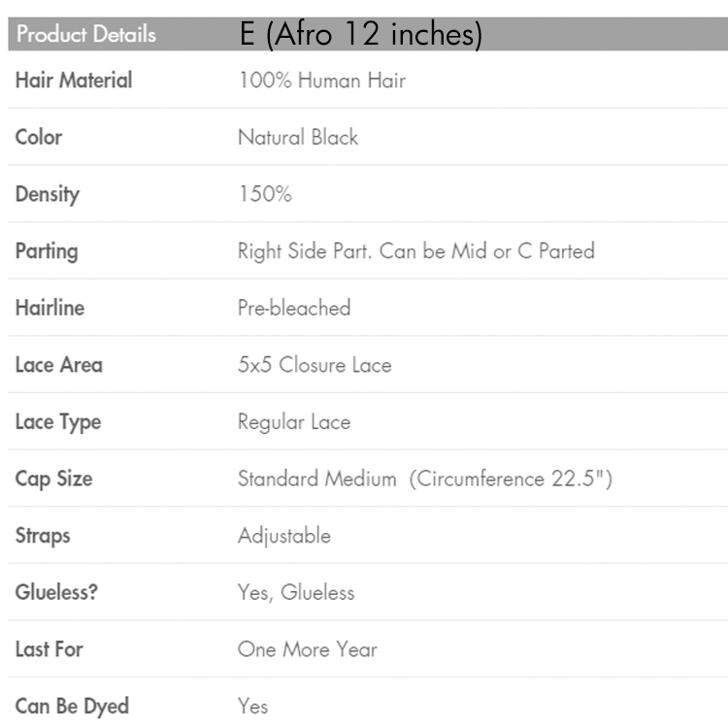Image resolution: width=728 pixels, height=728 pixels.
Task: Select the 'Yes, Glueless' value
Action: pyautogui.click(x=296, y=592)
